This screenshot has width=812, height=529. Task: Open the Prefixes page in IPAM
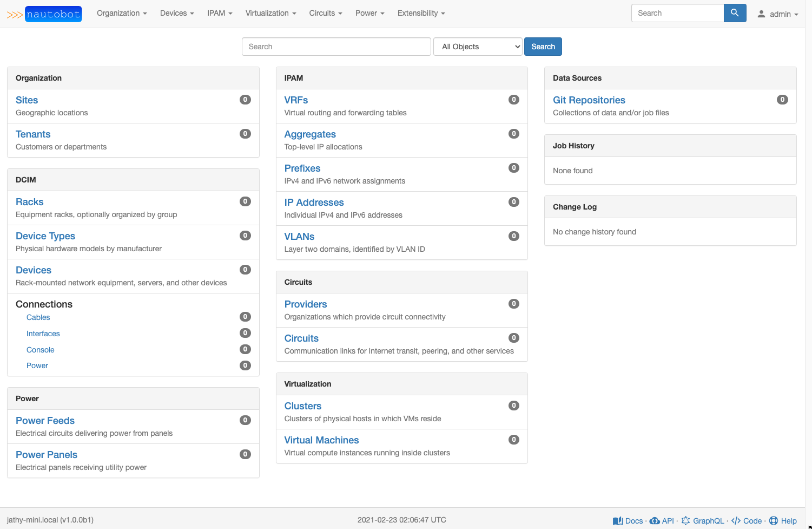coord(302,168)
